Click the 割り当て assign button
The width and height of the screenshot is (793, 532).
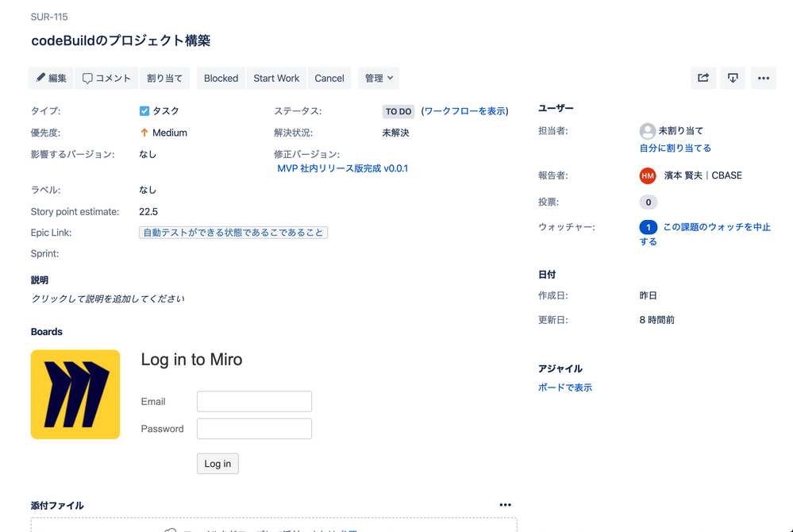tap(164, 79)
